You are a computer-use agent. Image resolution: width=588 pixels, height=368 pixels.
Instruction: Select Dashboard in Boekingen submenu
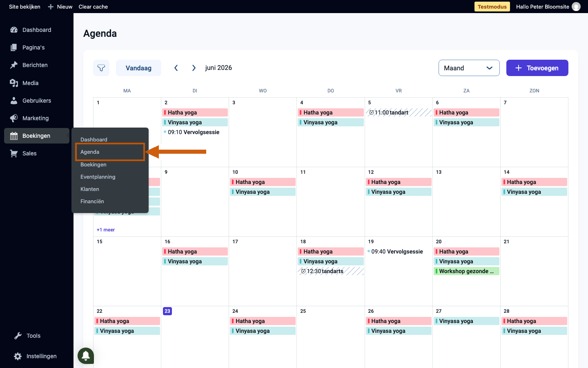tap(94, 139)
